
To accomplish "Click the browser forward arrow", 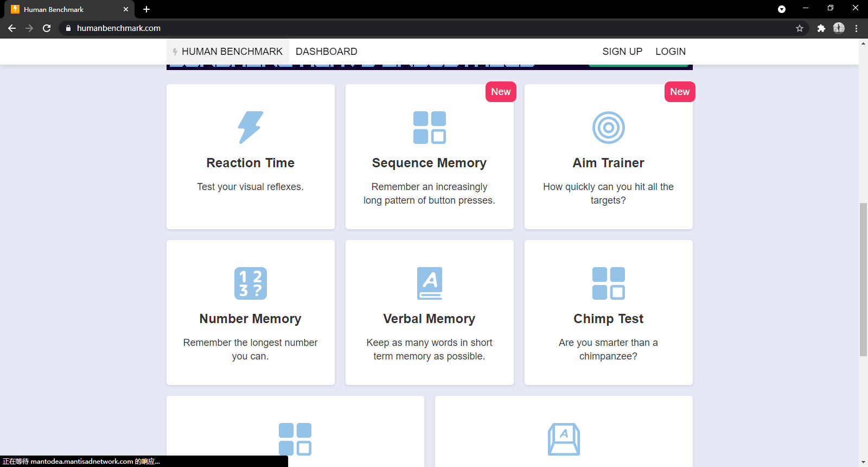I will pos(29,28).
